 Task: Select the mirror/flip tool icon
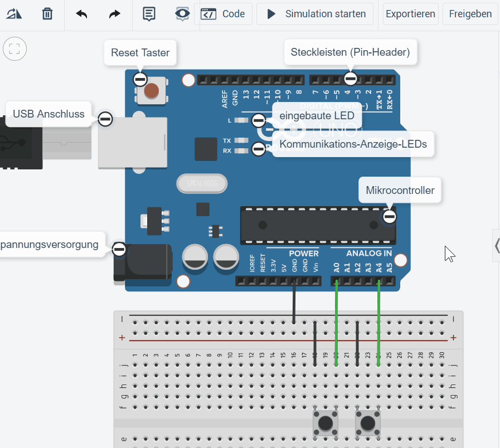pyautogui.click(x=13, y=14)
